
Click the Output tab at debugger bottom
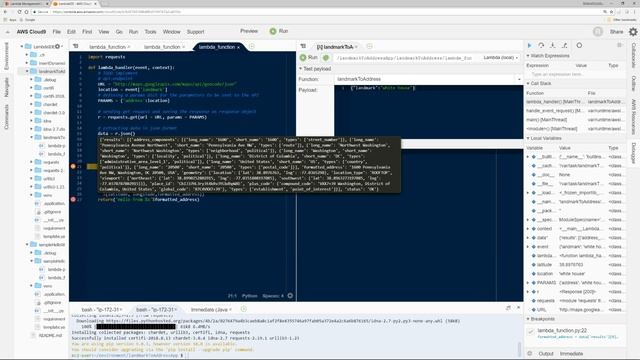click(546, 353)
